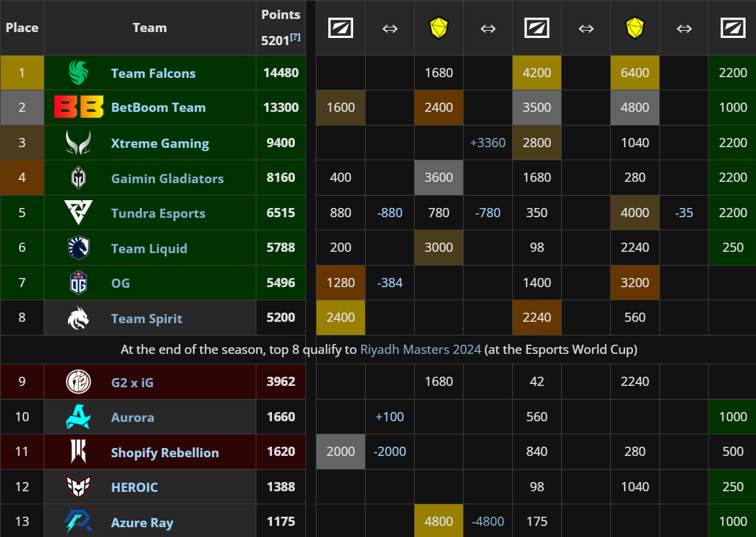Viewport: 756px width, 537px height.
Task: Click the BetBoom Team BB logo
Action: point(78,107)
